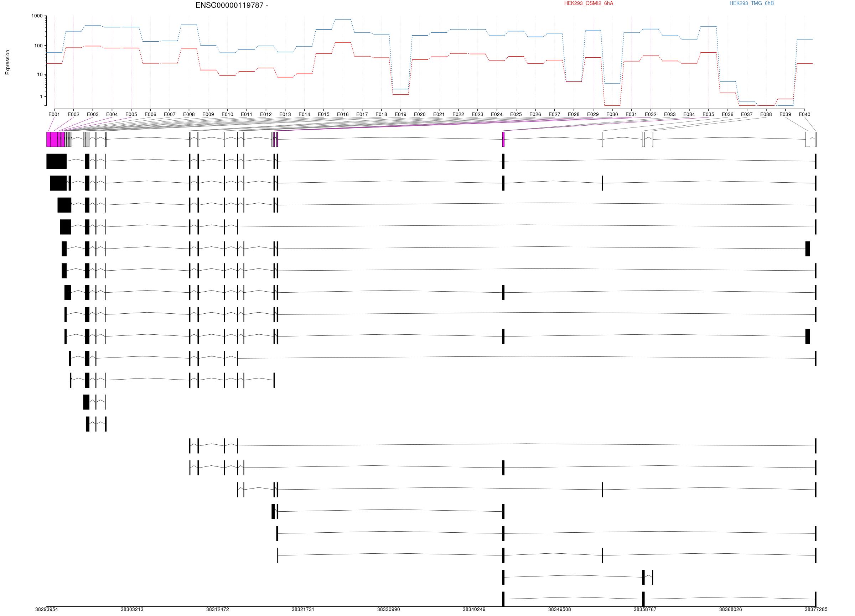Image resolution: width=855 pixels, height=616 pixels.
Task: Click exon label E005
Action: click(x=131, y=115)
